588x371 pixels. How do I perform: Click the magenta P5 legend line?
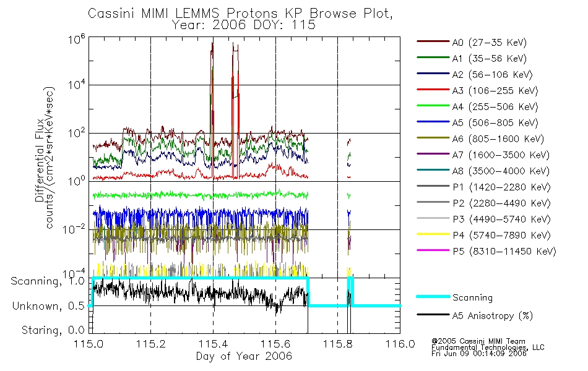click(x=433, y=250)
